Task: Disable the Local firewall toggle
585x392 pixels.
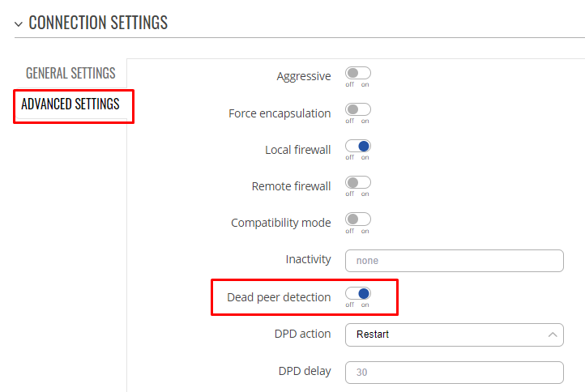Action: 358,147
